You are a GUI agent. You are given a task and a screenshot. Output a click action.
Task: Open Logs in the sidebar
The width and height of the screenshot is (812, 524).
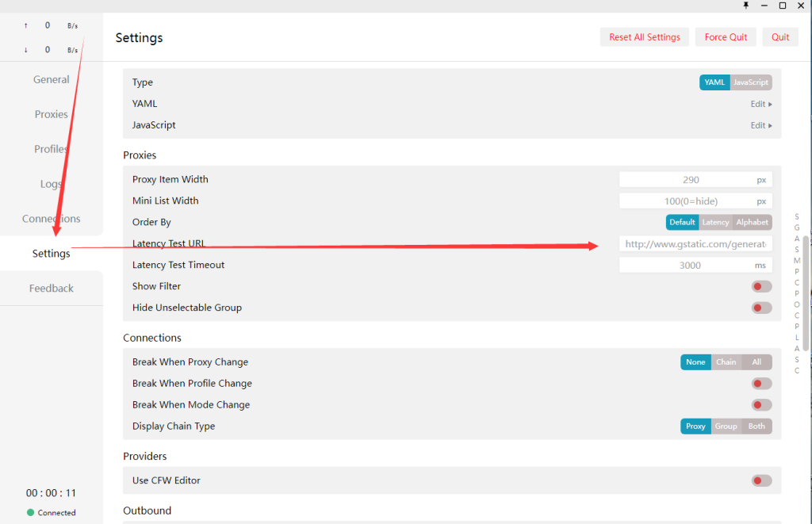(52, 184)
